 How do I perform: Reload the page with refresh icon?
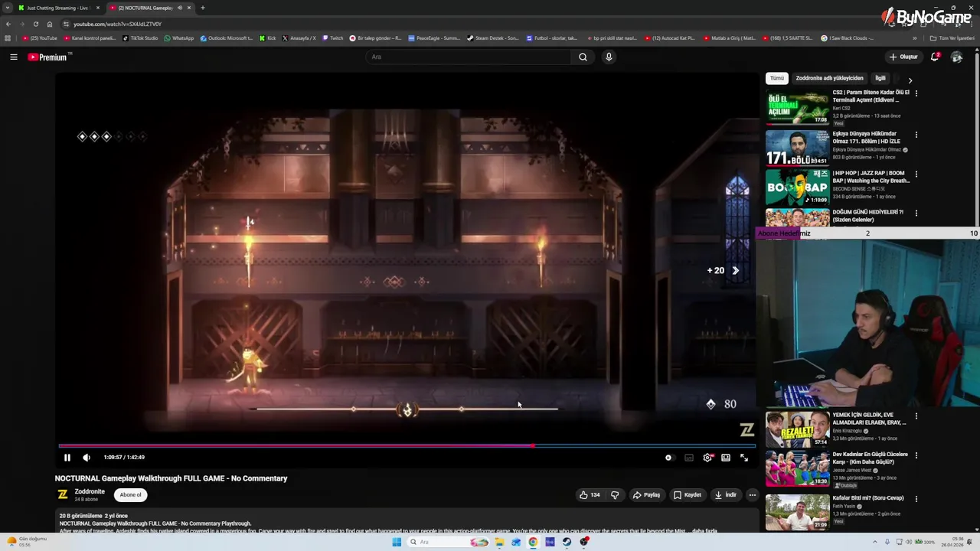coord(35,24)
